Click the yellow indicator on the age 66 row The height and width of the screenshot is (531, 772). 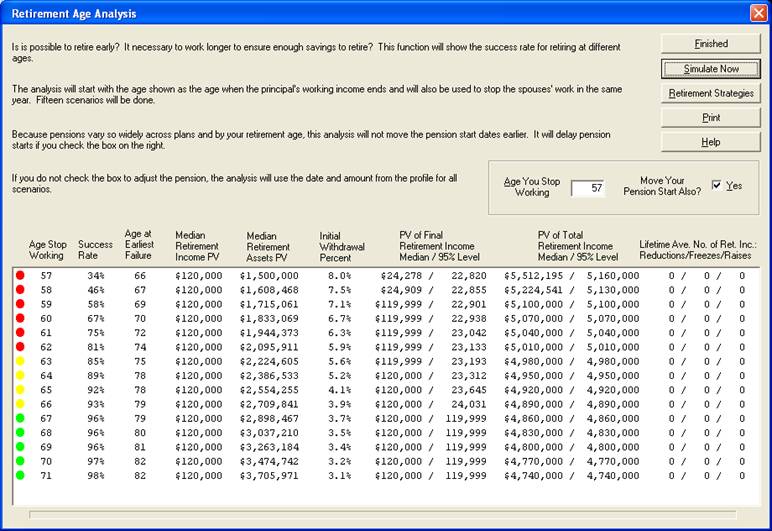pyautogui.click(x=19, y=405)
